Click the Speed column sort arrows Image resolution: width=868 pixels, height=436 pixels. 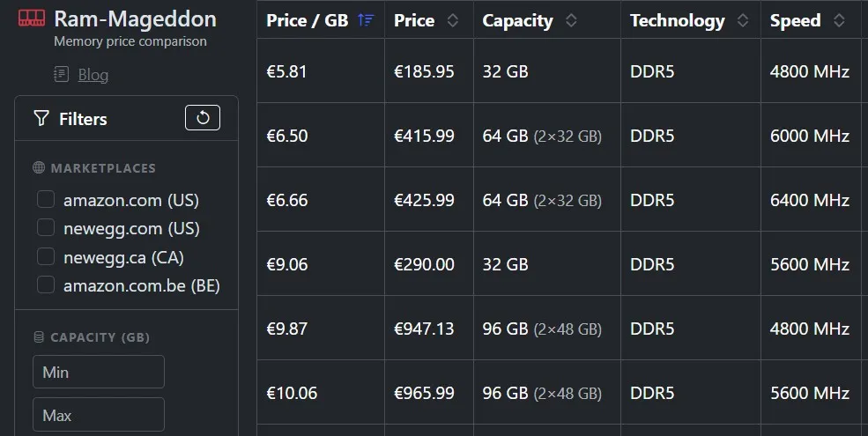[x=839, y=20]
